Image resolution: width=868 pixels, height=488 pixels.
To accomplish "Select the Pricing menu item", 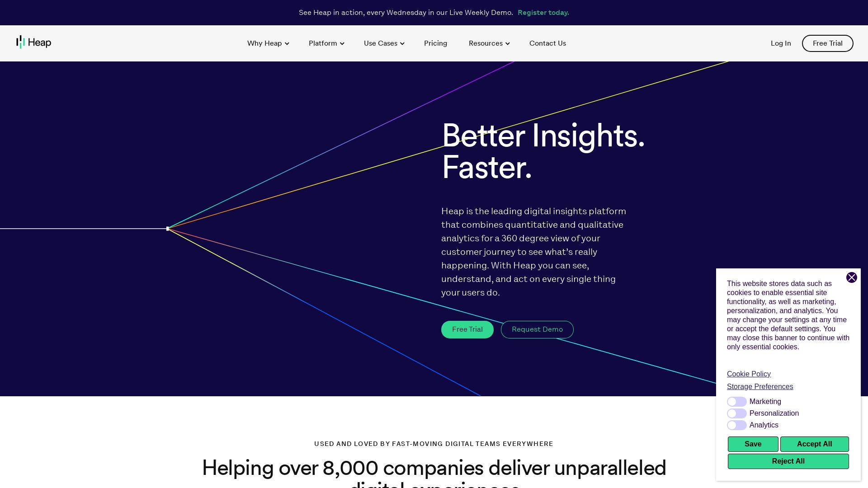I will 436,43.
